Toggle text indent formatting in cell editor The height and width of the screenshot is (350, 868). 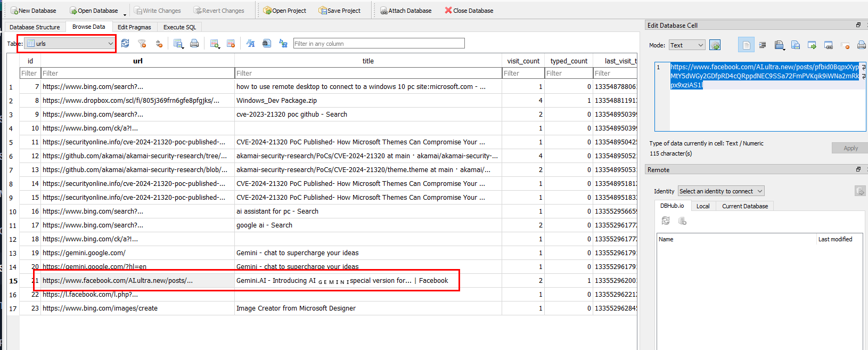coord(763,45)
